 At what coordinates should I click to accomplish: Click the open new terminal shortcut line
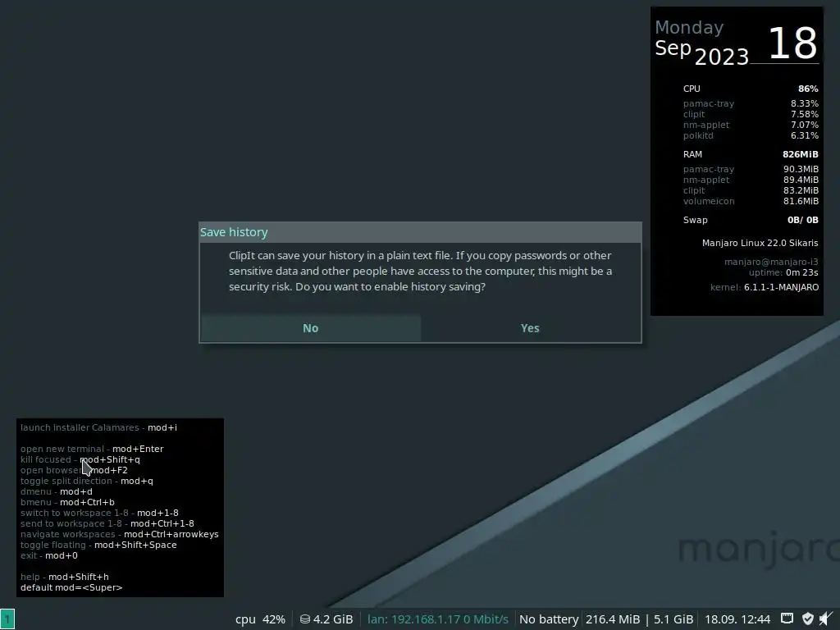pyautogui.click(x=92, y=449)
